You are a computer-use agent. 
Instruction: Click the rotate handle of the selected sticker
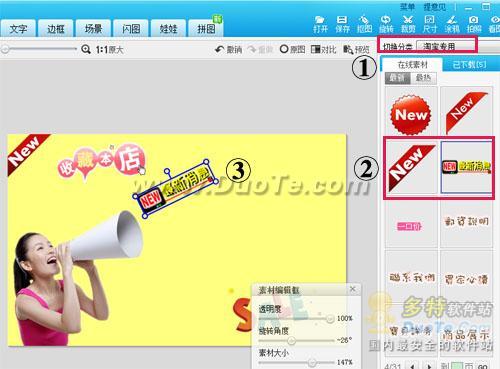(x=167, y=171)
